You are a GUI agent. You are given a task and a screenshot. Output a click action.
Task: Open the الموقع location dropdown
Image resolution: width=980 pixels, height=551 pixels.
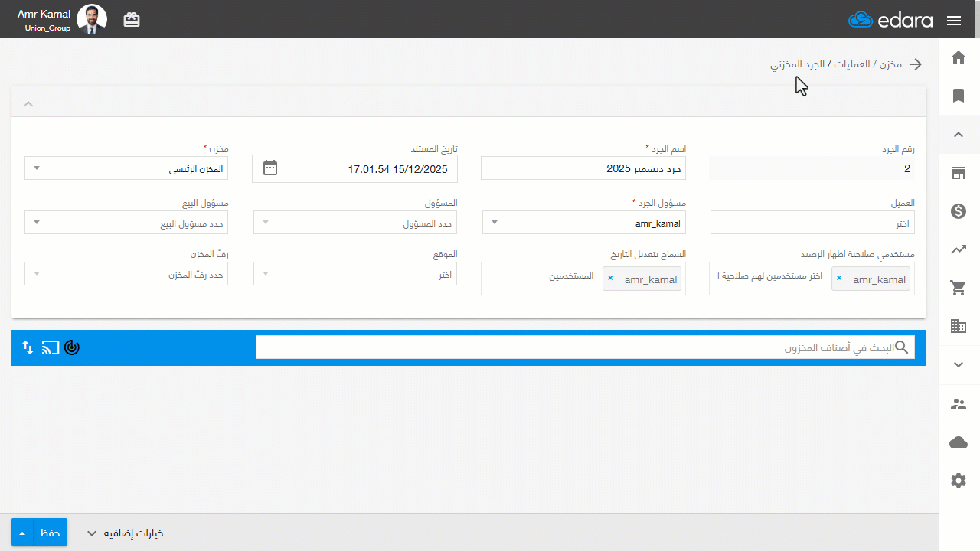pyautogui.click(x=355, y=274)
